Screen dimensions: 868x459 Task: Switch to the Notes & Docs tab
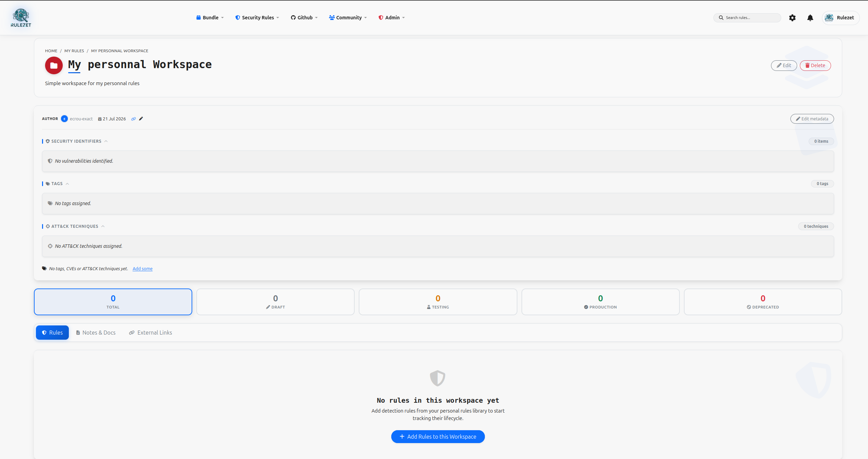(96, 333)
